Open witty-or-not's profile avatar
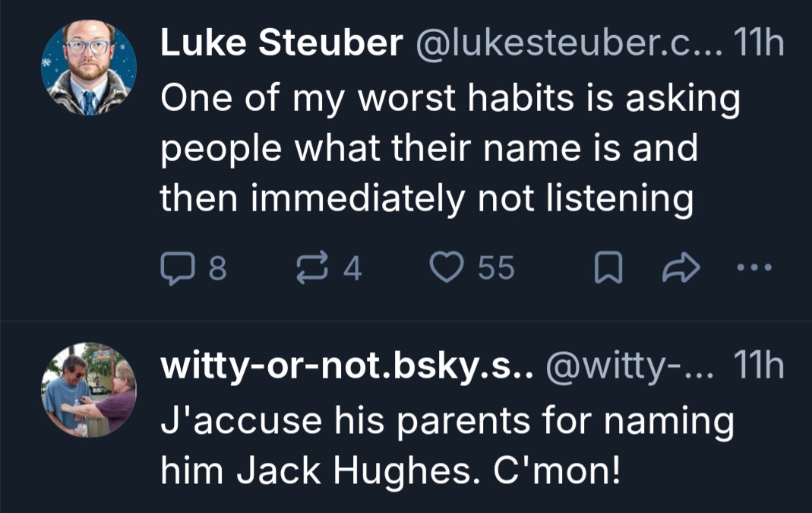 88,390
